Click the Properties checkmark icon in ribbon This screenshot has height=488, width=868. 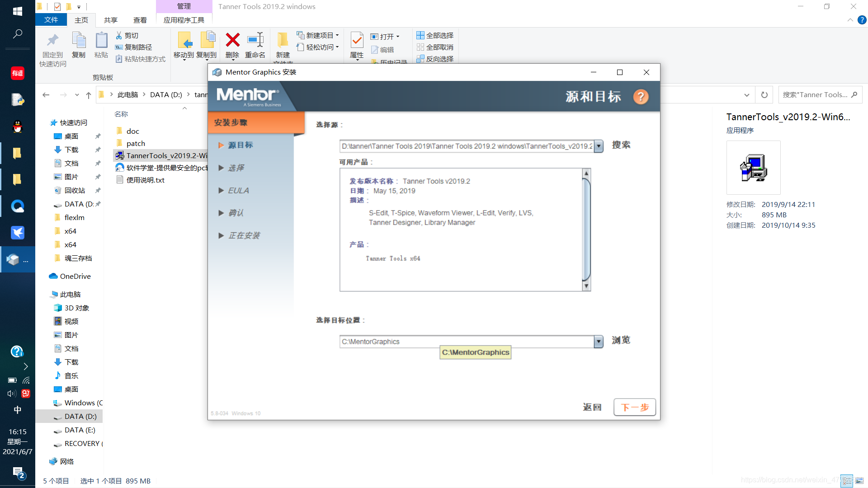click(357, 41)
